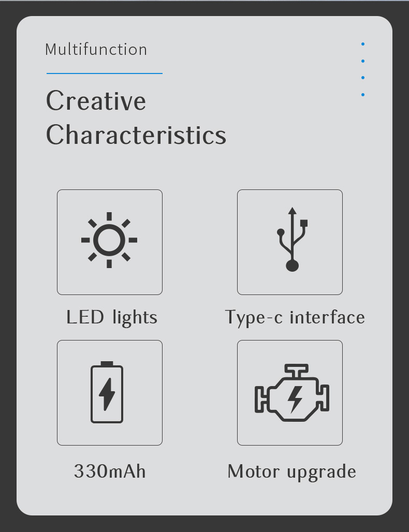Click the USB Type-c interface icon

tap(292, 240)
